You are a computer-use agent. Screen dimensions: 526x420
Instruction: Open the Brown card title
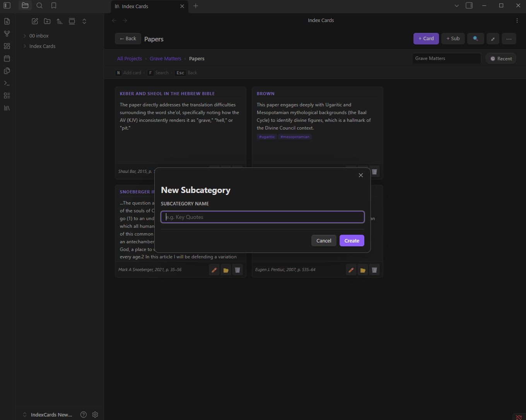pos(266,94)
